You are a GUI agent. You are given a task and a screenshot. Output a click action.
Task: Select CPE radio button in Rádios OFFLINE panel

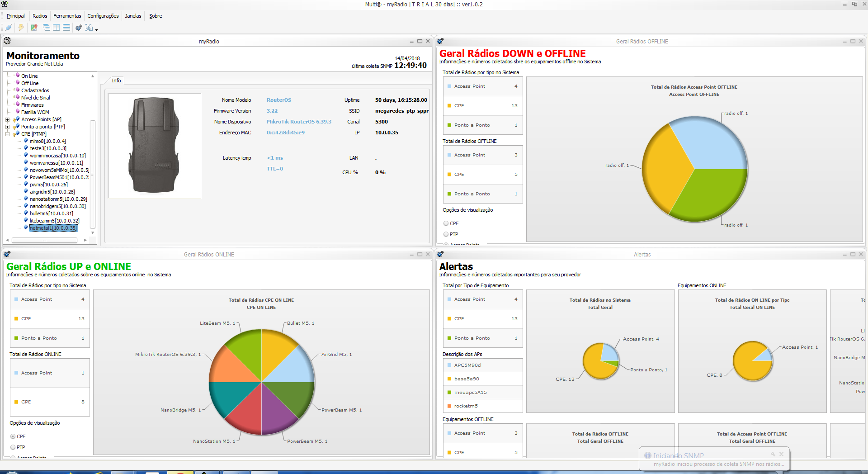click(446, 223)
